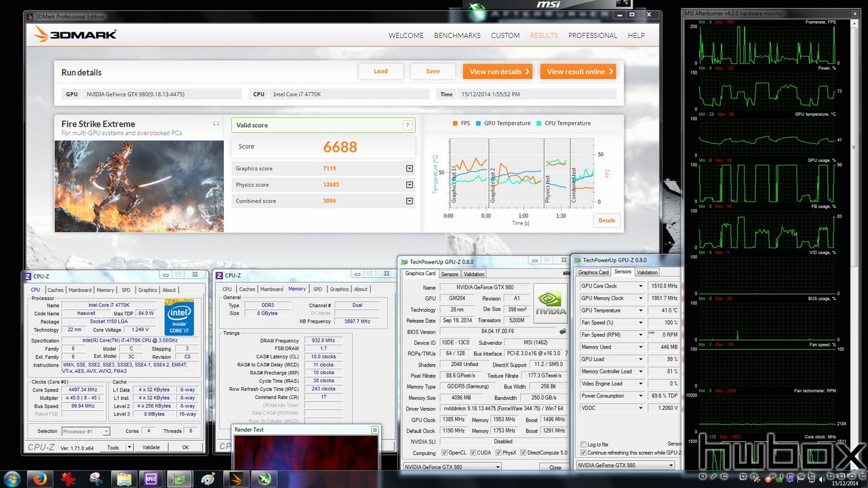Open the 3DMark BENCHMARKS menu
This screenshot has height=488, width=868.
pyautogui.click(x=457, y=35)
